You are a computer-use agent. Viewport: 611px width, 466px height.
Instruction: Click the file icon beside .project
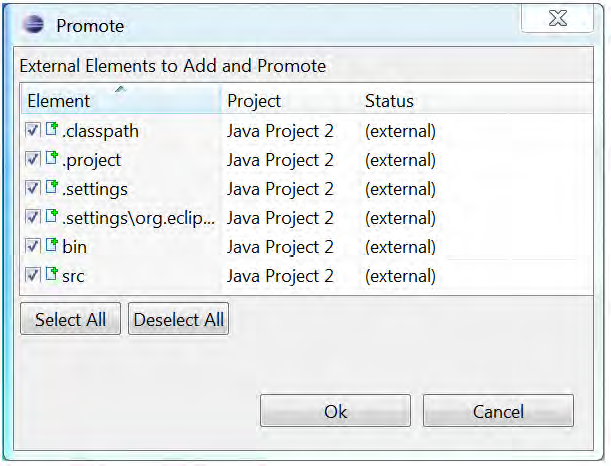(52, 159)
